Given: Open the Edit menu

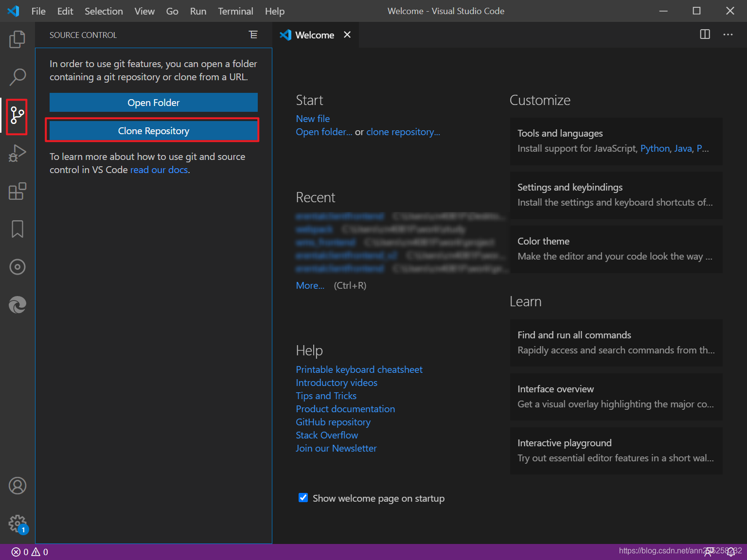Looking at the screenshot, I should tap(65, 11).
